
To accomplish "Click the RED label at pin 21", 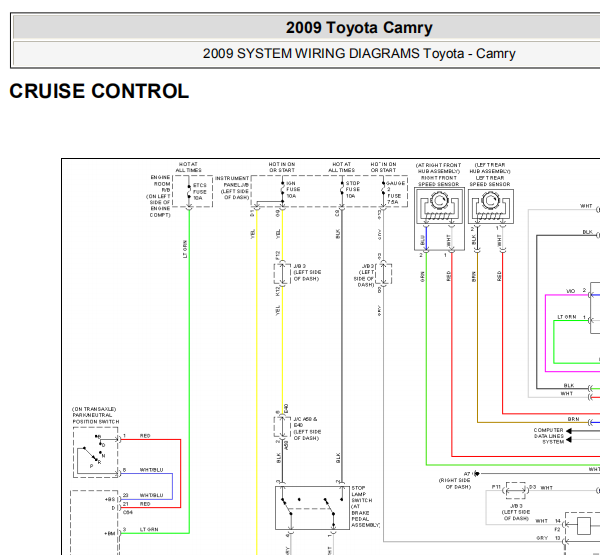I will coord(145,504).
